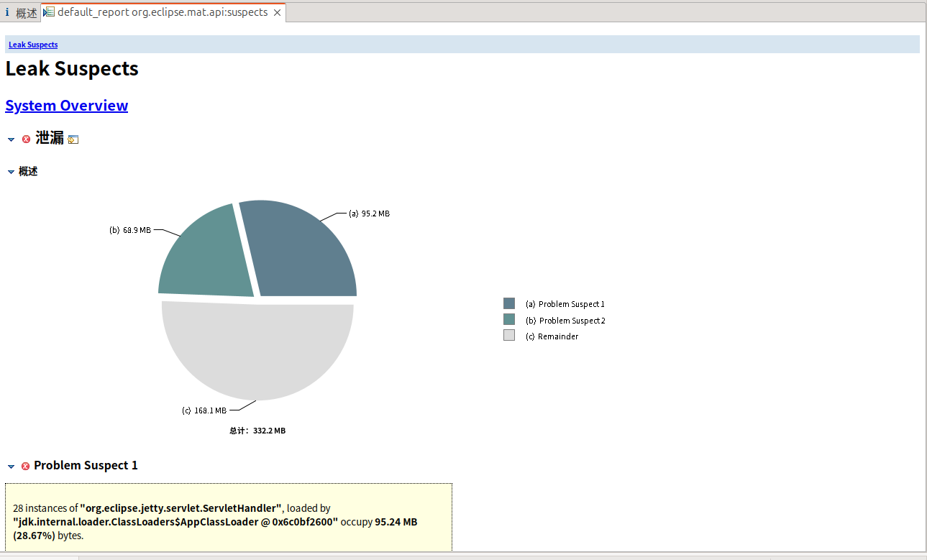Screen dimensions: 927x560
Task: Collapse the Problem Suspect 1 section
Action: click(x=11, y=467)
